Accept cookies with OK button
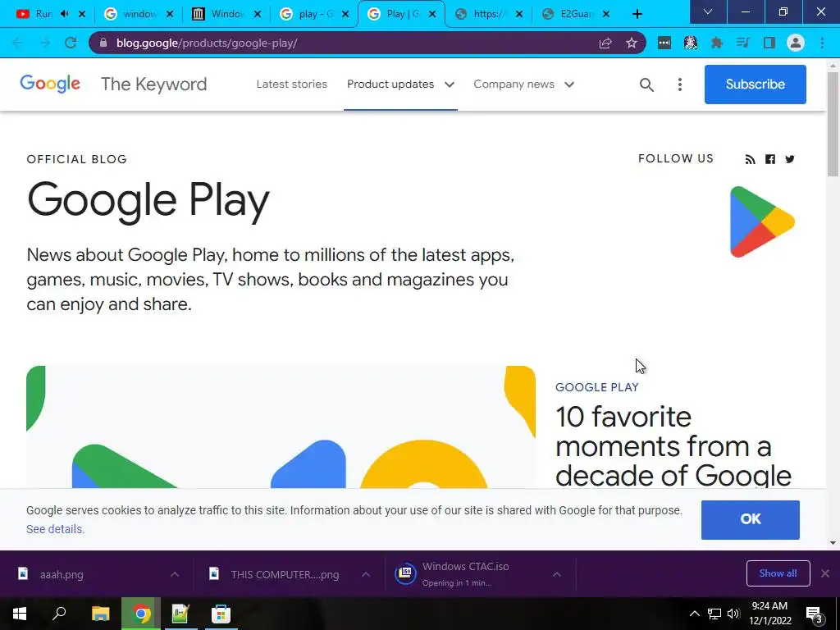 pos(750,519)
